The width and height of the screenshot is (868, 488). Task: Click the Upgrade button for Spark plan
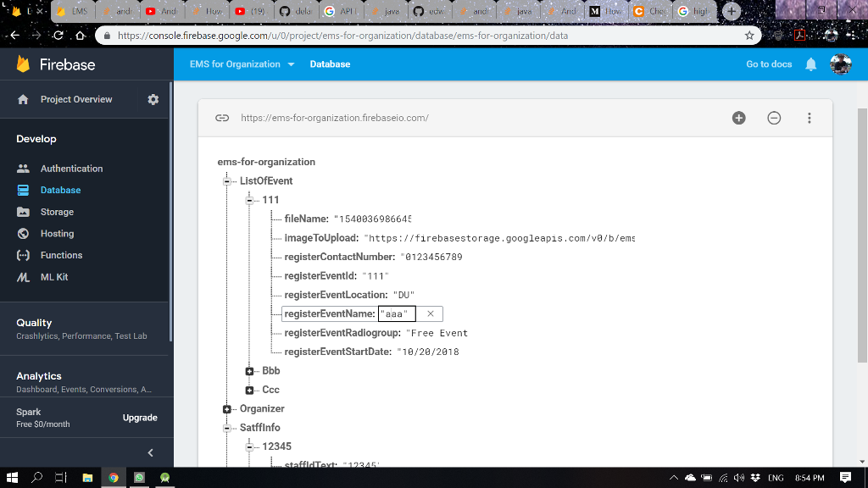pos(140,417)
